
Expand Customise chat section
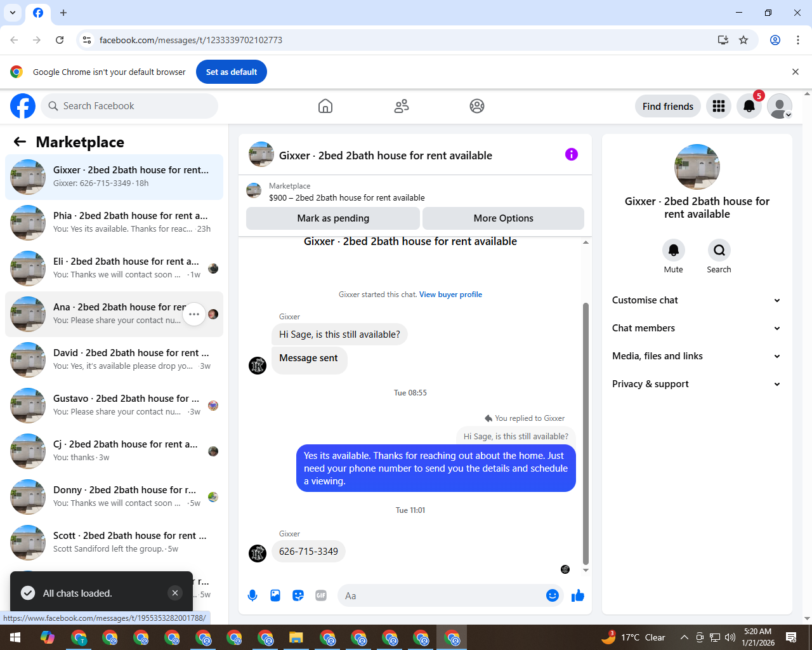pyautogui.click(x=697, y=300)
